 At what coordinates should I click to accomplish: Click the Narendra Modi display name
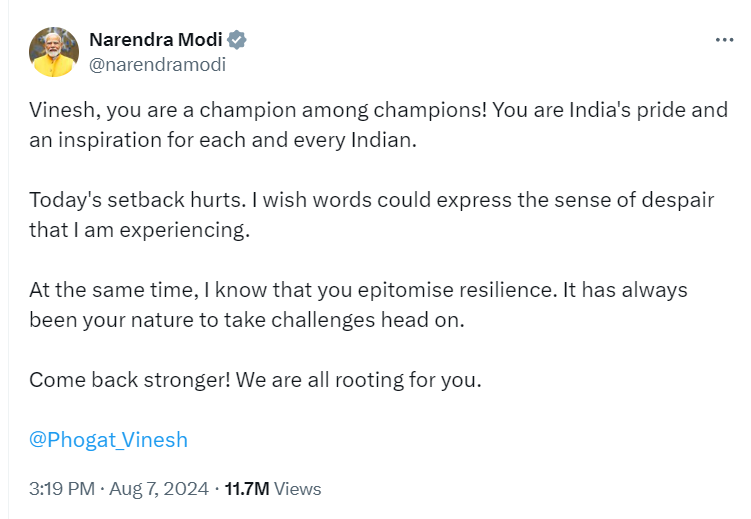click(155, 40)
